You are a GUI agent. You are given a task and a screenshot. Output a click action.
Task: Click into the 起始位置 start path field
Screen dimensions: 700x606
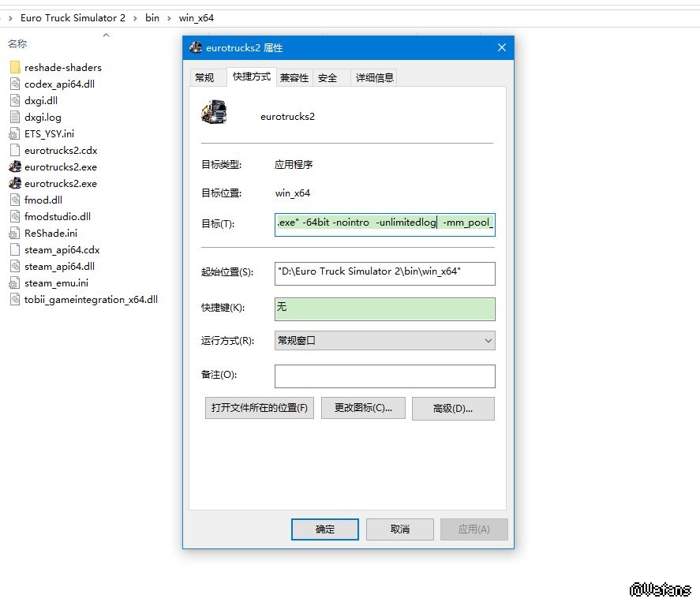tap(385, 274)
